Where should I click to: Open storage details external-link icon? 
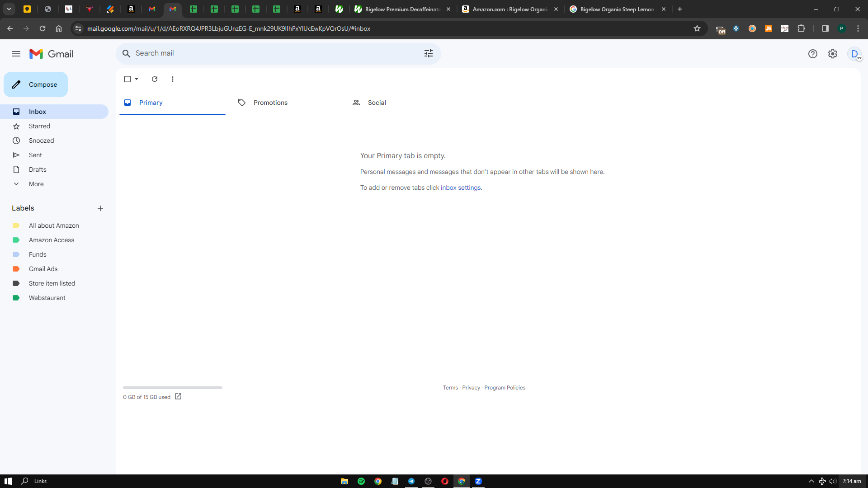coord(178,396)
